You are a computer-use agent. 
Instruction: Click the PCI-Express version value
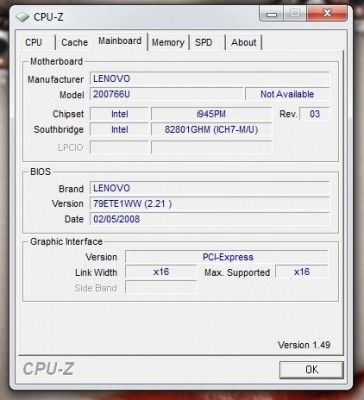(227, 257)
